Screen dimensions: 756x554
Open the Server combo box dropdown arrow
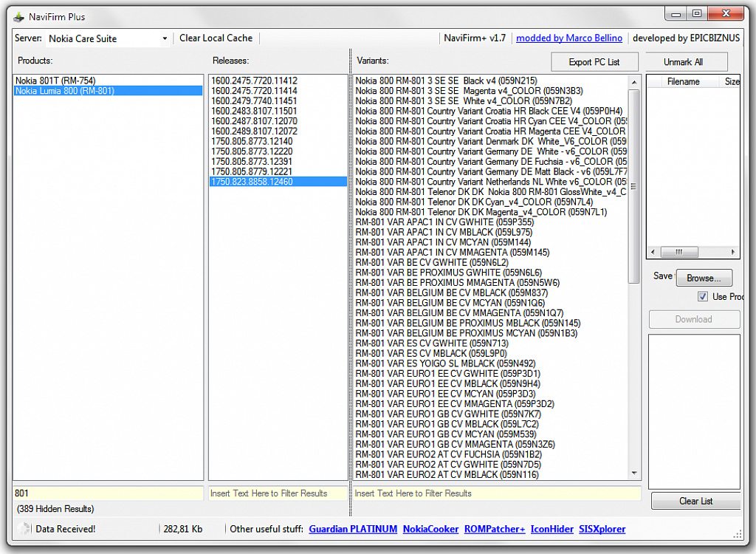(165, 38)
